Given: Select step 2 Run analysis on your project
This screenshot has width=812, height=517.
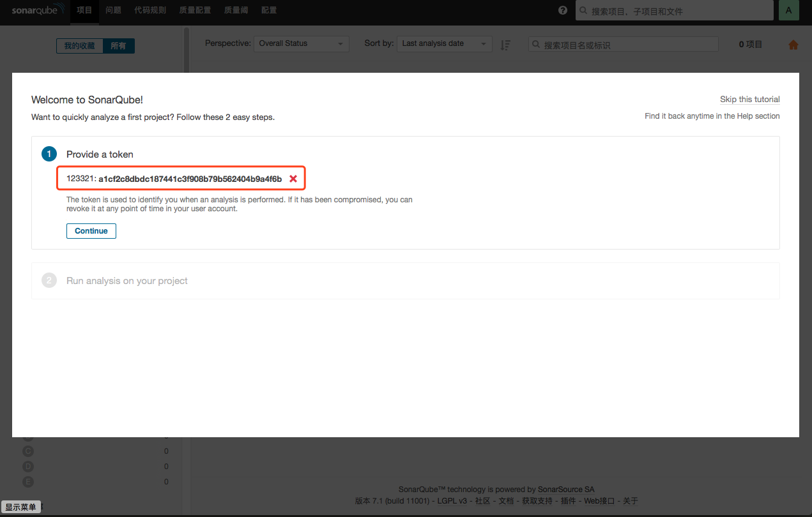Looking at the screenshot, I should pyautogui.click(x=406, y=281).
